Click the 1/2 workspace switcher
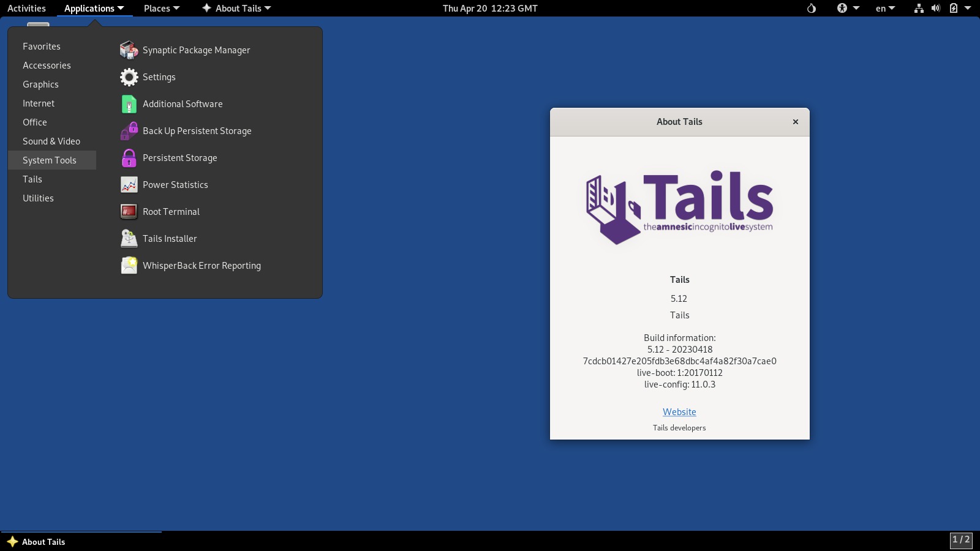 click(x=961, y=540)
